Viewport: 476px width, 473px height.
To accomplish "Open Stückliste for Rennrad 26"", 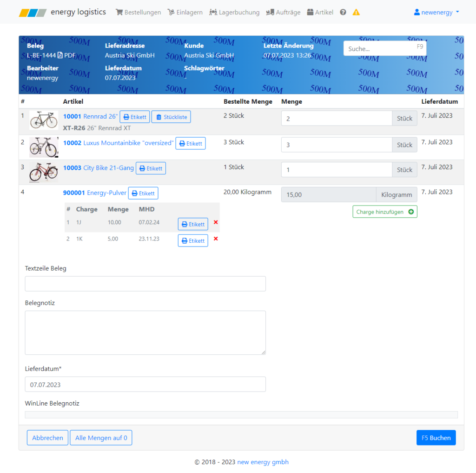I will click(x=171, y=117).
